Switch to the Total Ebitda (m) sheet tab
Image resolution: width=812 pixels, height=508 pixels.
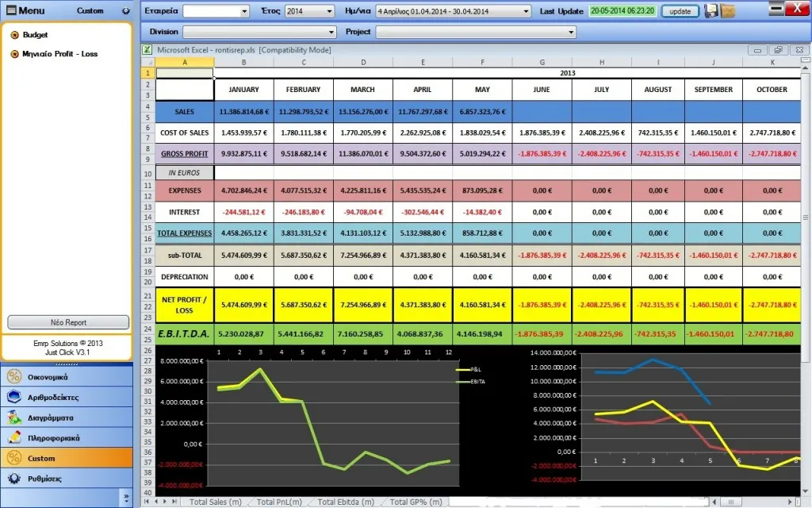346,502
